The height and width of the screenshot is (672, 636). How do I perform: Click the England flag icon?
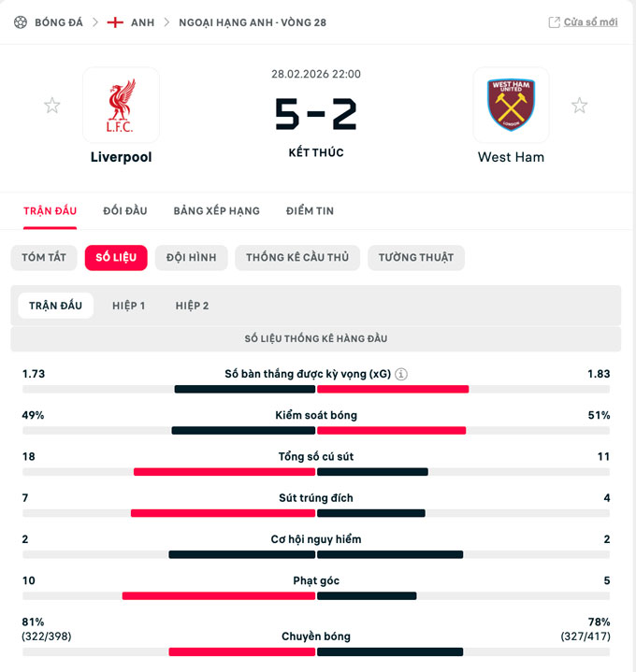pyautogui.click(x=116, y=21)
